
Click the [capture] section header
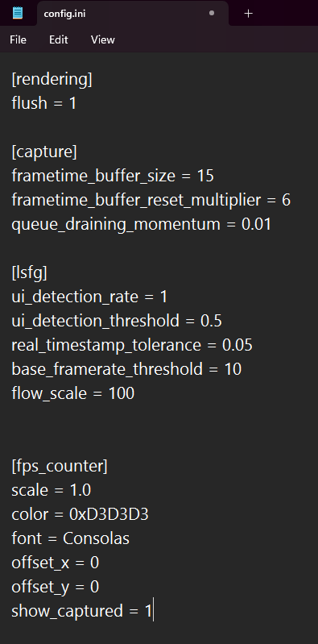pos(44,152)
